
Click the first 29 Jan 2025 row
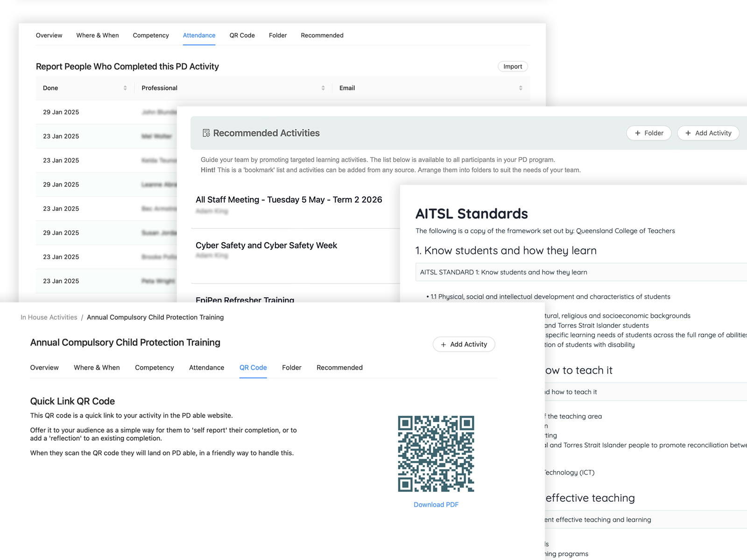click(106, 112)
